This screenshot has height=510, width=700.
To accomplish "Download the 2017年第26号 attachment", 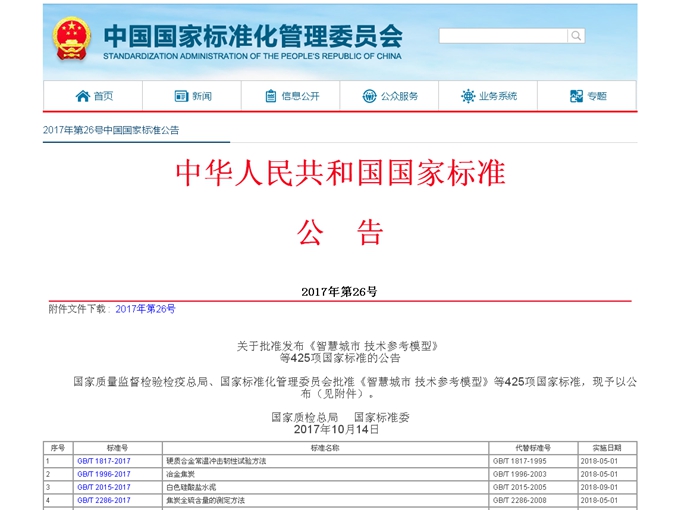I will point(145,309).
